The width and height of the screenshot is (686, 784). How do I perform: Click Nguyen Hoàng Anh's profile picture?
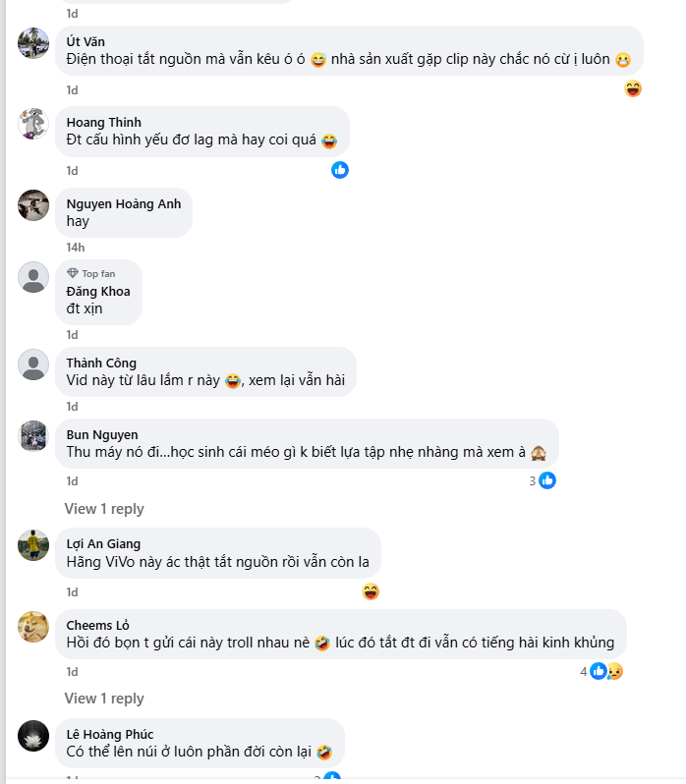click(x=33, y=204)
